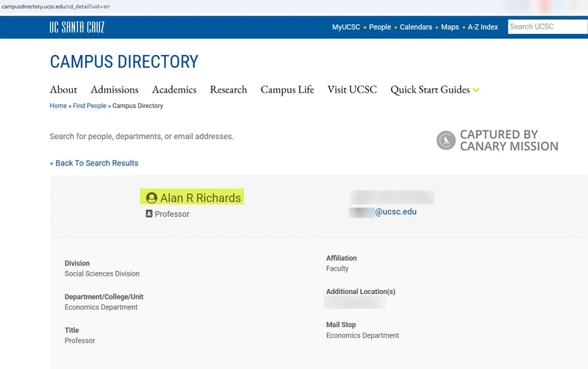This screenshot has width=588, height=369.
Task: Open the A-Z Index link
Action: click(483, 27)
